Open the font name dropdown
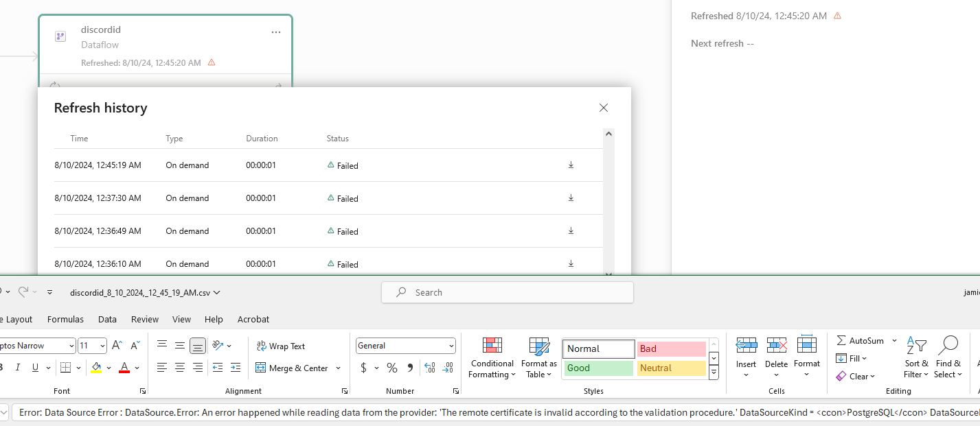Viewport: 980px width, 426px height. click(x=71, y=346)
